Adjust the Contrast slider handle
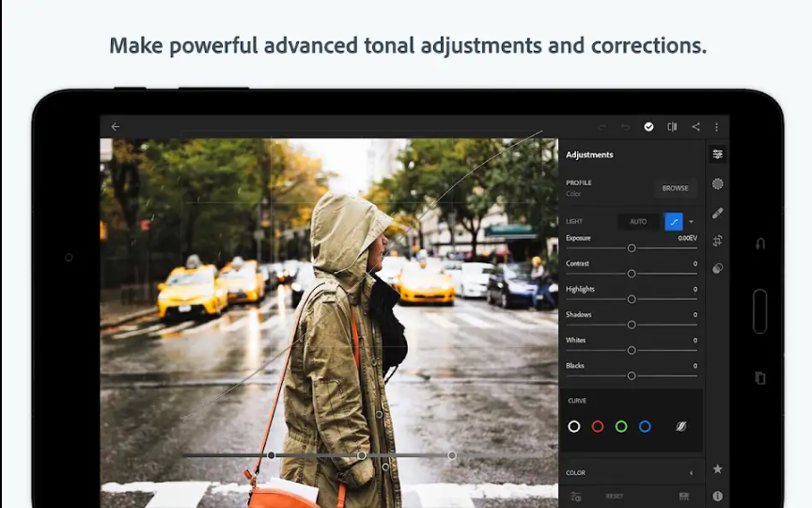Screen dimensions: 812x508 (x=632, y=274)
